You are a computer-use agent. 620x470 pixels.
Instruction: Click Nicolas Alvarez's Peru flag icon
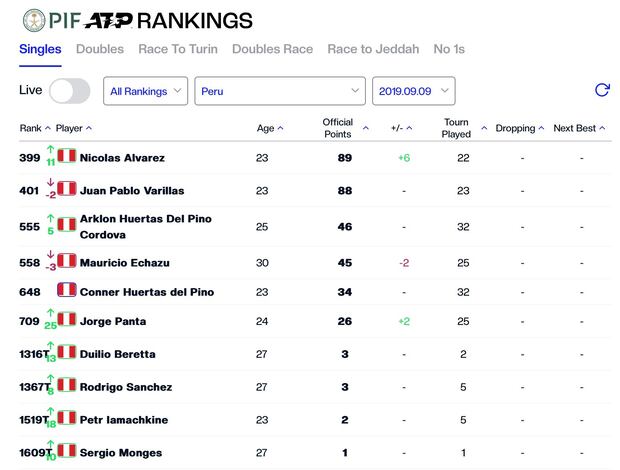67,156
